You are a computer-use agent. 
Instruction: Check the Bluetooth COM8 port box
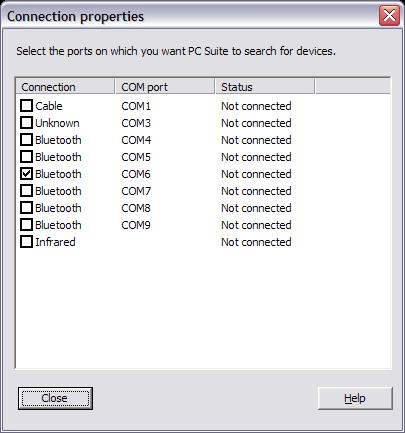point(26,208)
